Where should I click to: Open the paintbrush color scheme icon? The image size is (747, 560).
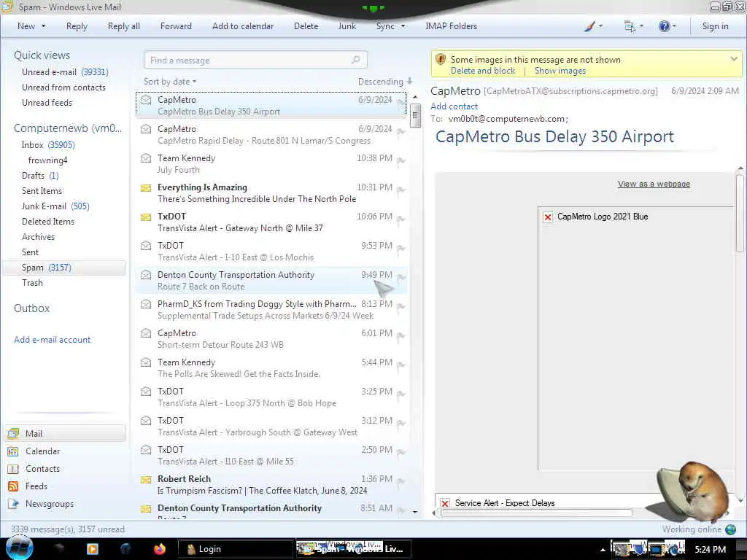pyautogui.click(x=589, y=26)
